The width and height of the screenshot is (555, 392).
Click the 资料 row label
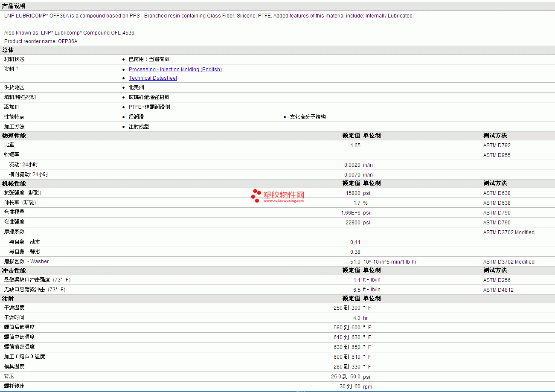tap(9, 69)
